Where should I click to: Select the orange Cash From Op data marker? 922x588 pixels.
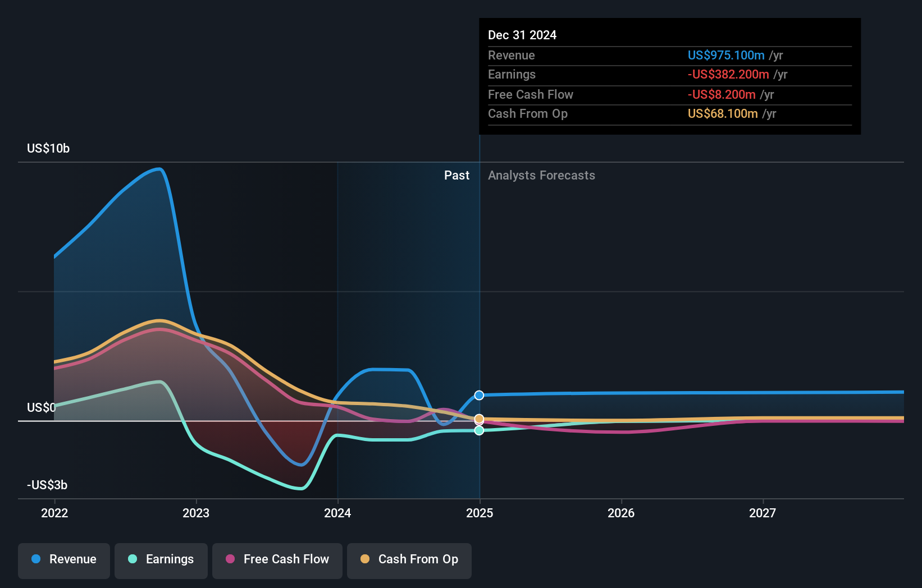[x=479, y=419]
